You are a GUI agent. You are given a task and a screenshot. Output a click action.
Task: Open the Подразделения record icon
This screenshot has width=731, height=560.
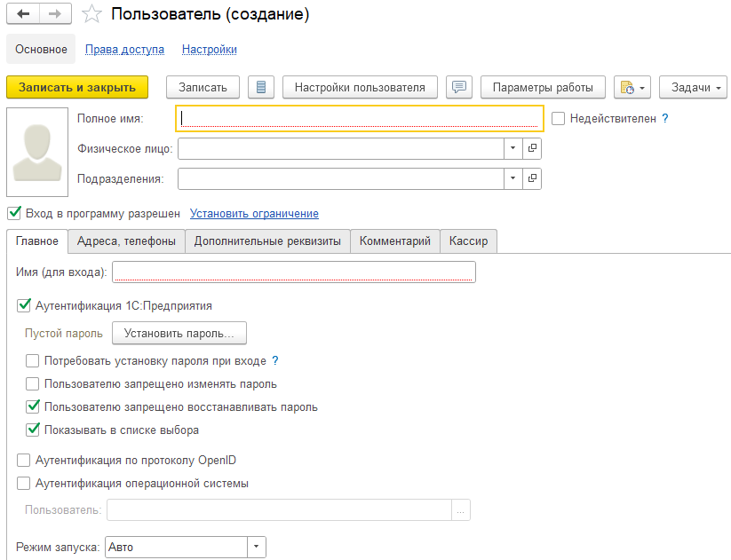tap(532, 179)
